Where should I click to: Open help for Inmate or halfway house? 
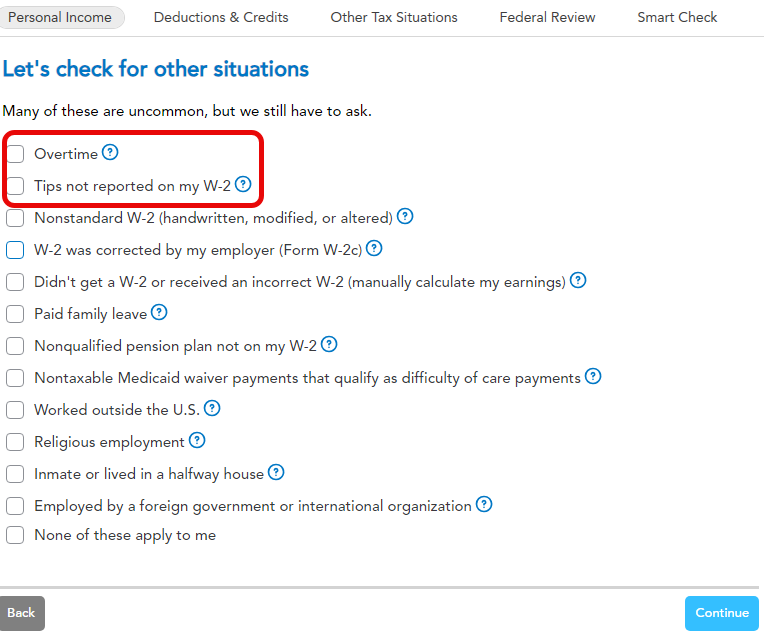276,473
